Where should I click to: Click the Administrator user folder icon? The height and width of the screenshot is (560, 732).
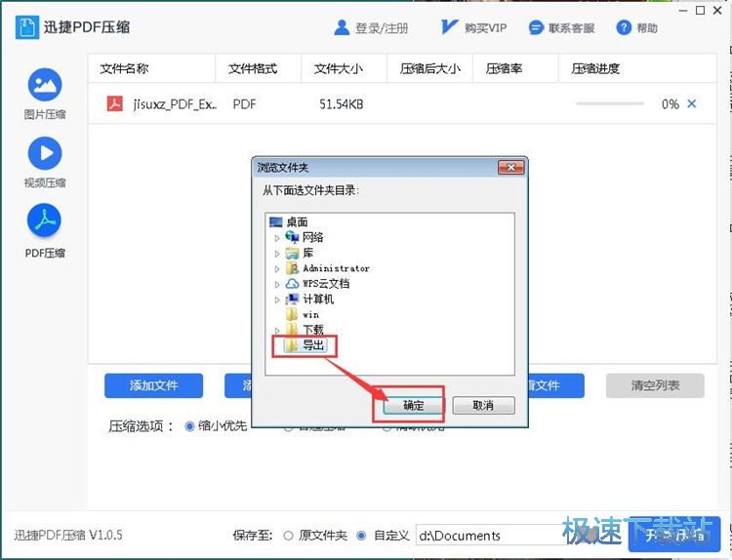[x=292, y=268]
